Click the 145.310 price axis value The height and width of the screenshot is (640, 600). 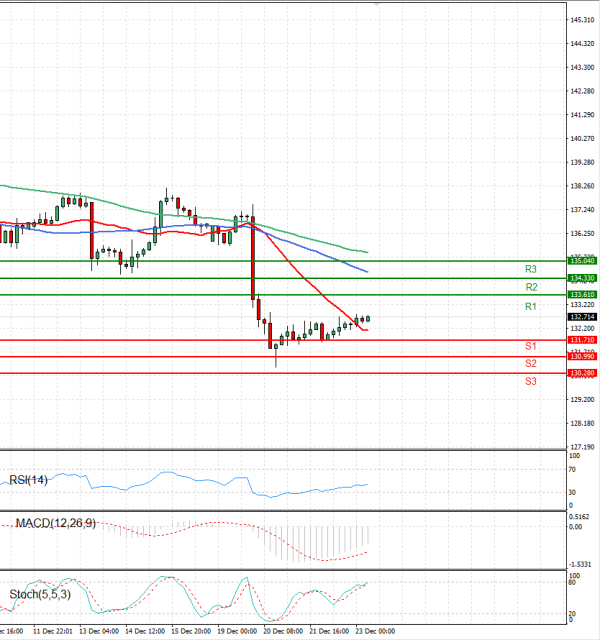[582, 20]
